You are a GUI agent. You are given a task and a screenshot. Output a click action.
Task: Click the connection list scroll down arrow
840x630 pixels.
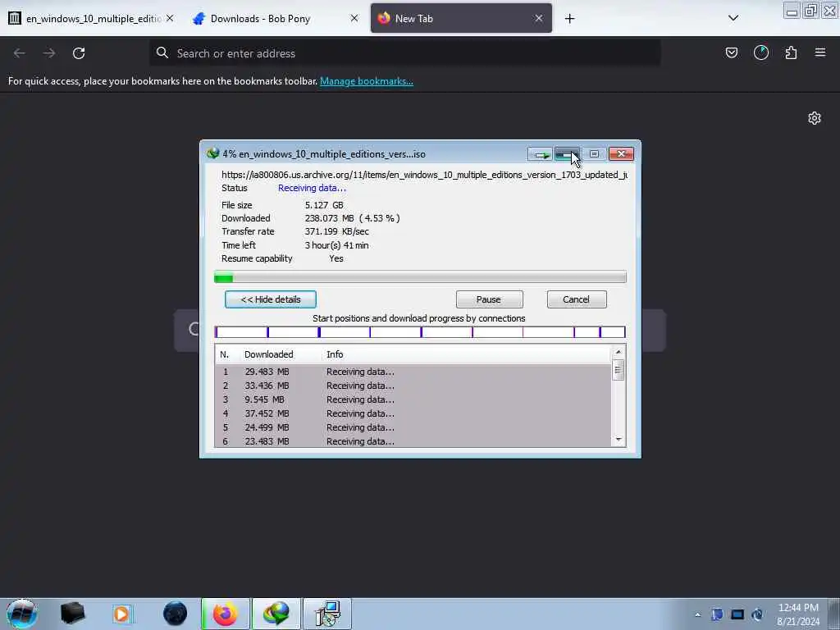click(619, 440)
